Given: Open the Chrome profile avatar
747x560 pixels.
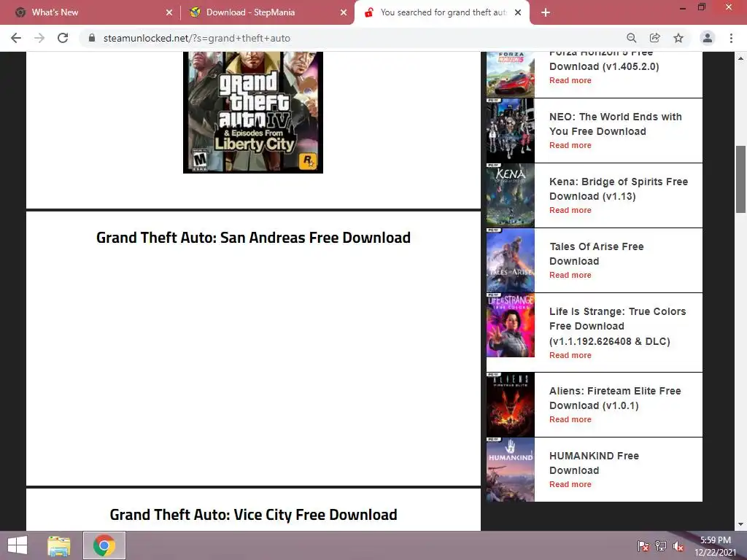Looking at the screenshot, I should pyautogui.click(x=708, y=38).
